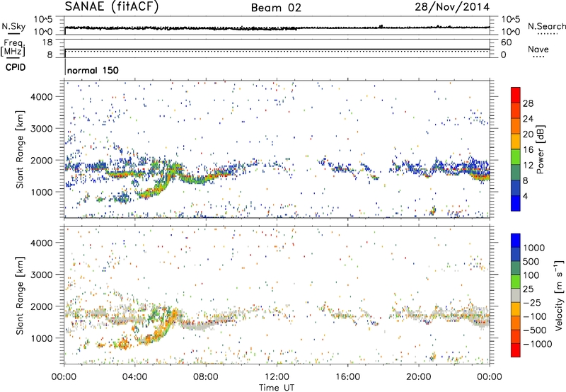
Task: Click 4000 km tick on velocity panel
Action: pyautogui.click(x=42, y=243)
